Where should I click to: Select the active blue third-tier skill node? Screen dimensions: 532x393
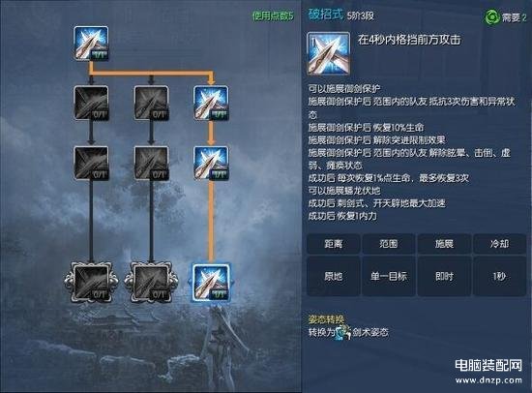point(211,164)
